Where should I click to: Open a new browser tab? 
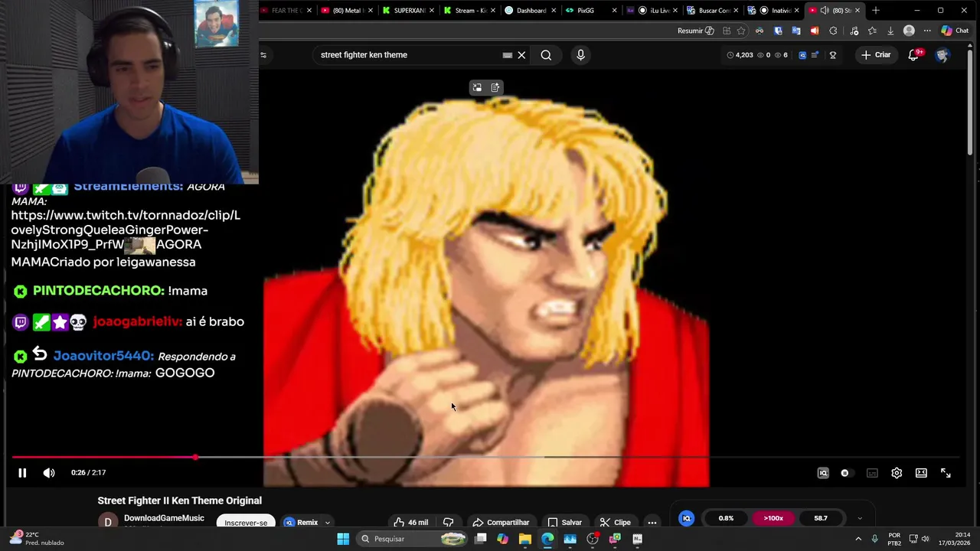coord(876,10)
